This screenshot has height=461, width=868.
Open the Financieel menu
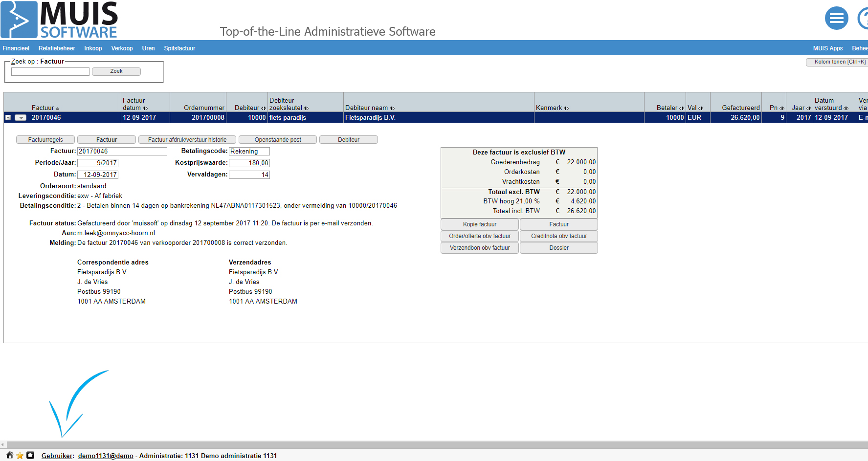[x=16, y=48]
